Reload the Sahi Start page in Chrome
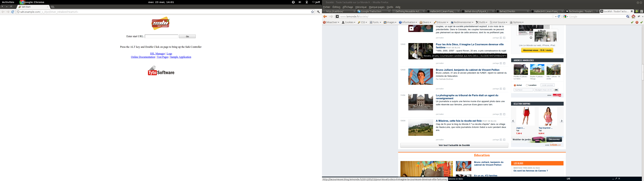 (x=13, y=12)
